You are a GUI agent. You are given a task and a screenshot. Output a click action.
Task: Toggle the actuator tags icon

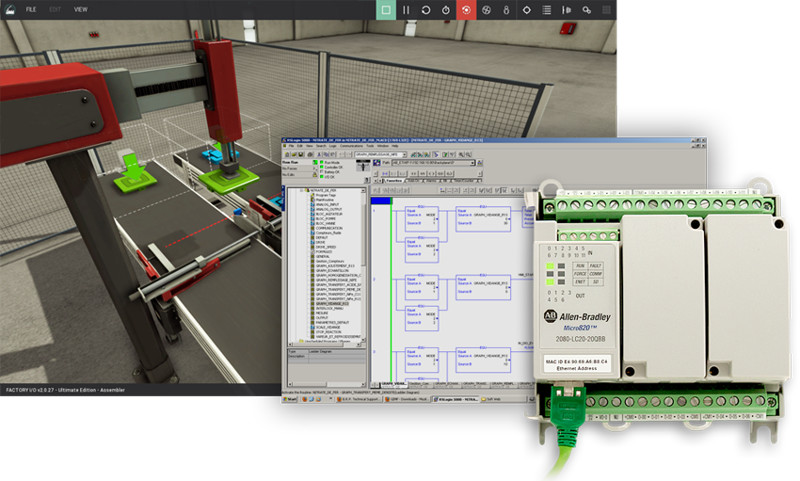pos(587,10)
